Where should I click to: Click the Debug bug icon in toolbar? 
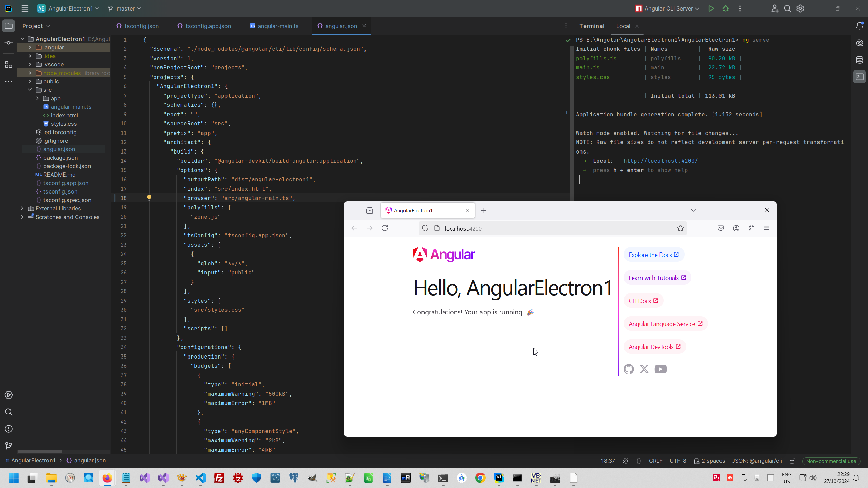point(726,8)
